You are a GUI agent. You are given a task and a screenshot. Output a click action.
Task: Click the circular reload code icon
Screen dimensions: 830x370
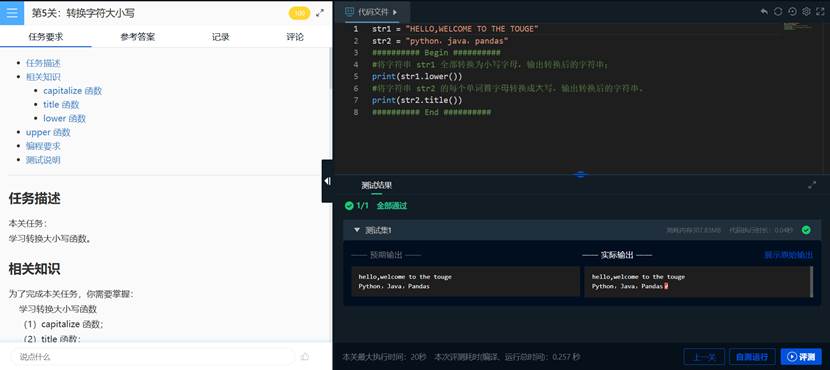778,12
